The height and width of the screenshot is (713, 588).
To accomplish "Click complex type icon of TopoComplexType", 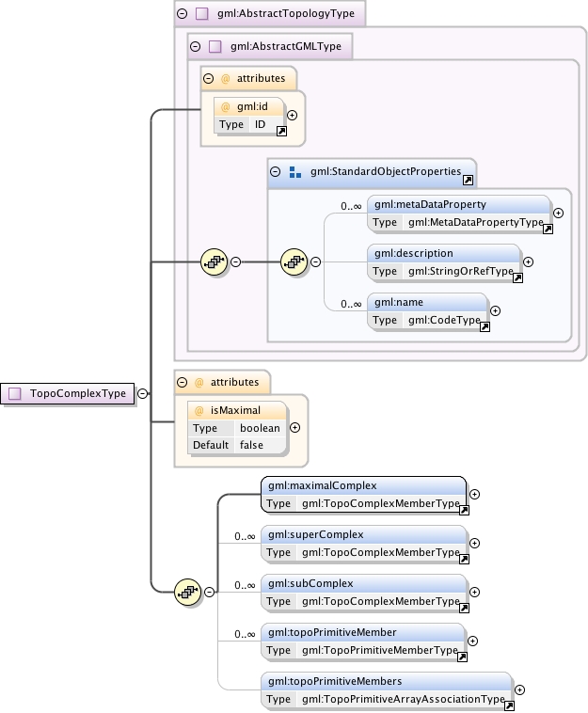I will point(15,394).
